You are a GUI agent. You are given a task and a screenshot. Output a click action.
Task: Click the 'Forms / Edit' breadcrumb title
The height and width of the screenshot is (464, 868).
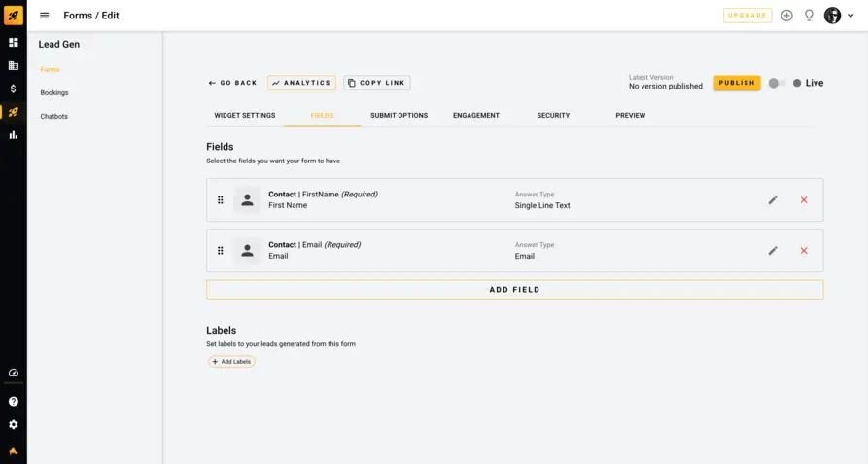[x=91, y=16]
